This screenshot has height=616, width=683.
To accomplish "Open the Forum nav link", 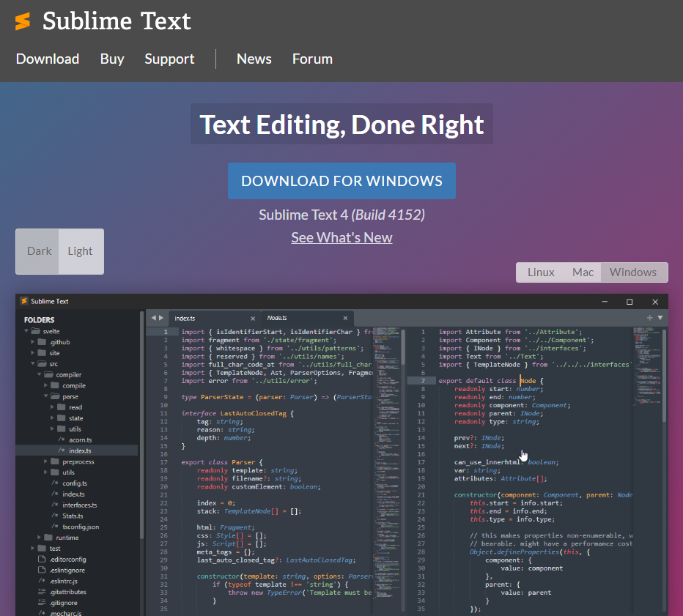I will 312,59.
